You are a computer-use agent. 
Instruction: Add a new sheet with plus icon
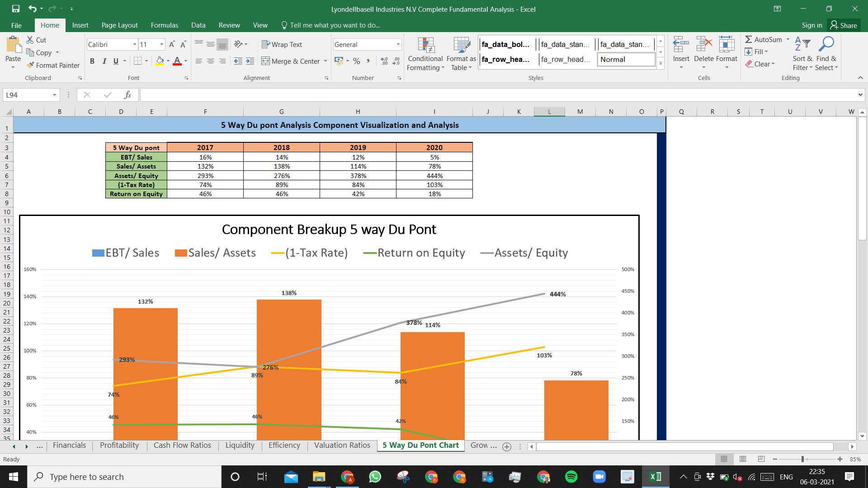[507, 446]
